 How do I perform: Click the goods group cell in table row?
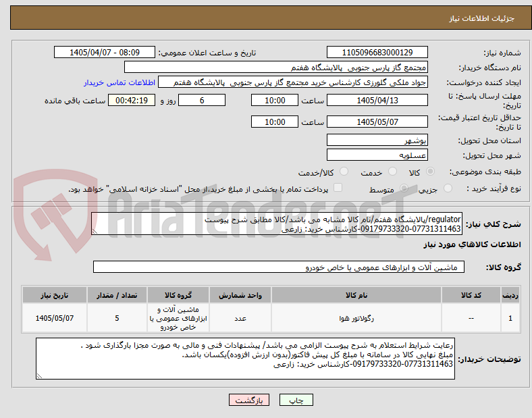coord(178,318)
